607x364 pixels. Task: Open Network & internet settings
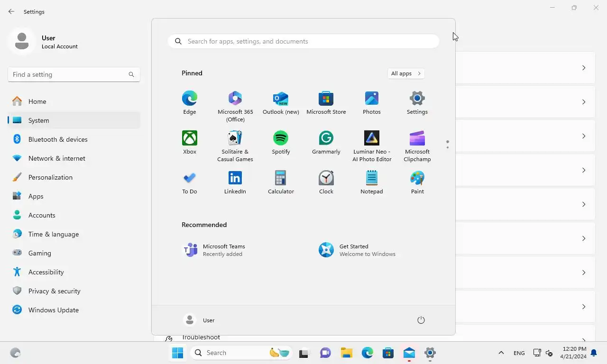pyautogui.click(x=74, y=158)
